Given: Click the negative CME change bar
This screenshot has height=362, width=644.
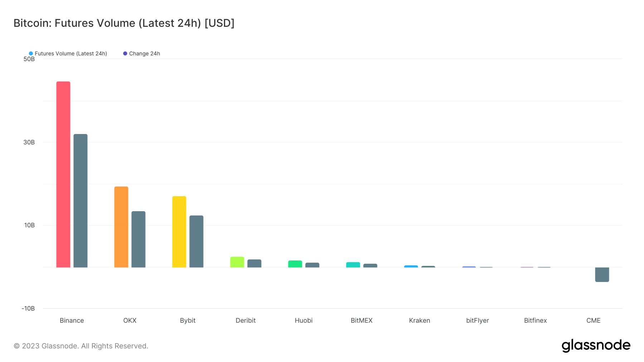Looking at the screenshot, I should pyautogui.click(x=602, y=274).
